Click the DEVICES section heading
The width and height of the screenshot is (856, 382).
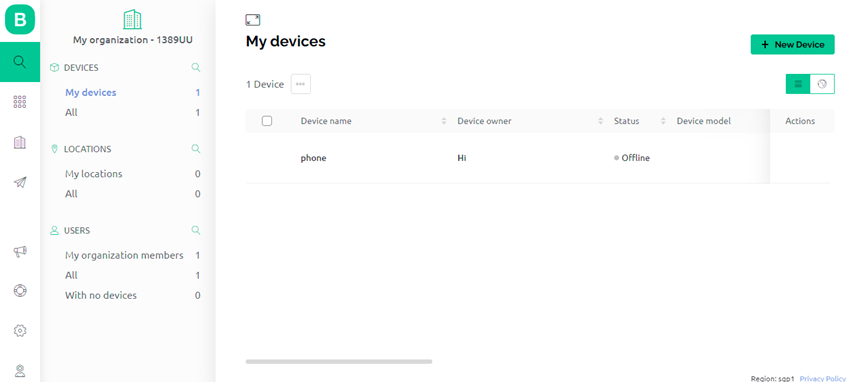click(x=81, y=68)
